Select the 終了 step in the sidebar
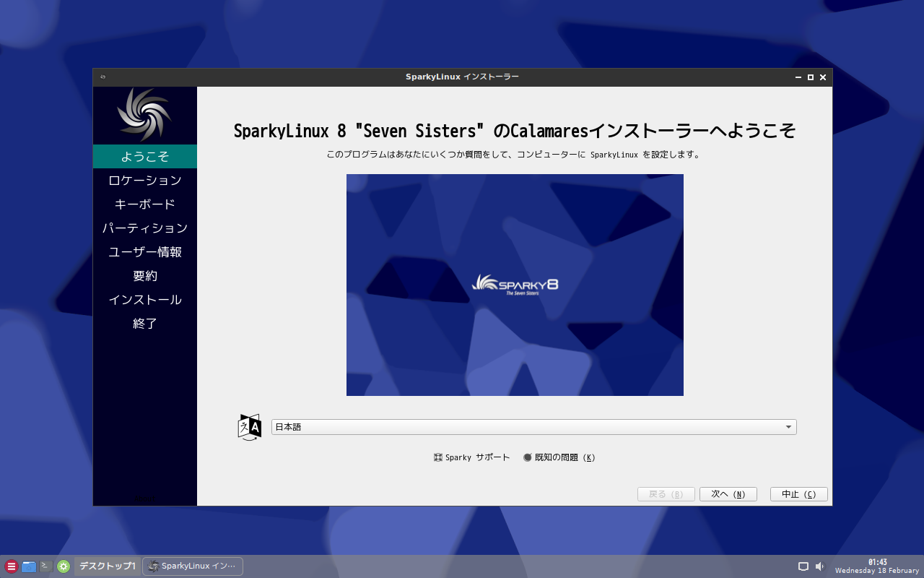 145,323
